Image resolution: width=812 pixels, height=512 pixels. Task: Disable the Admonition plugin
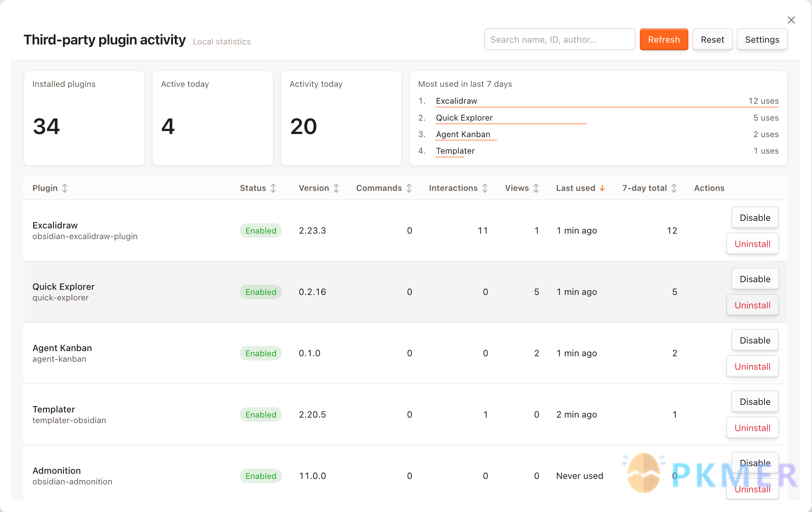(x=755, y=463)
